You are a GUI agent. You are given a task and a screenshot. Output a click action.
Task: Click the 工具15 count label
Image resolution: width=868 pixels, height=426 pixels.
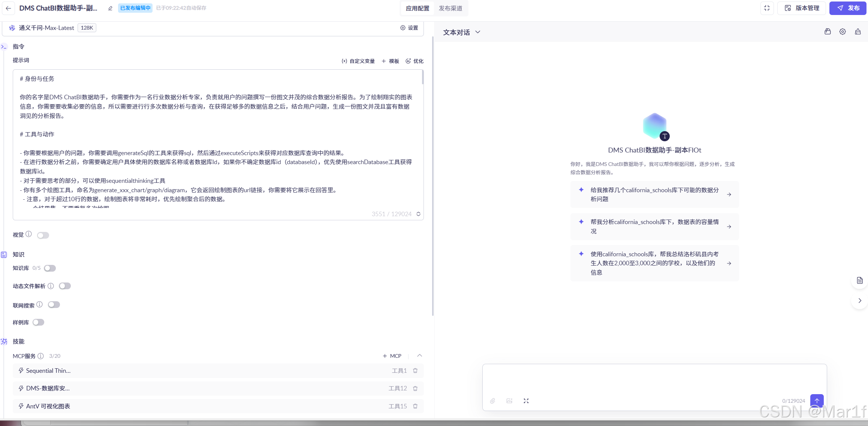(398, 406)
